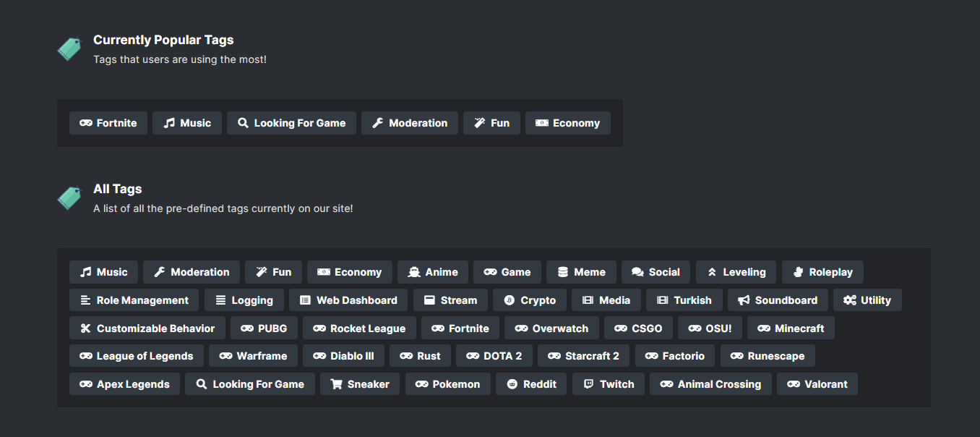Click the wrench icon on the All Tags Moderation tag
This screenshot has height=437, width=980.
[159, 272]
